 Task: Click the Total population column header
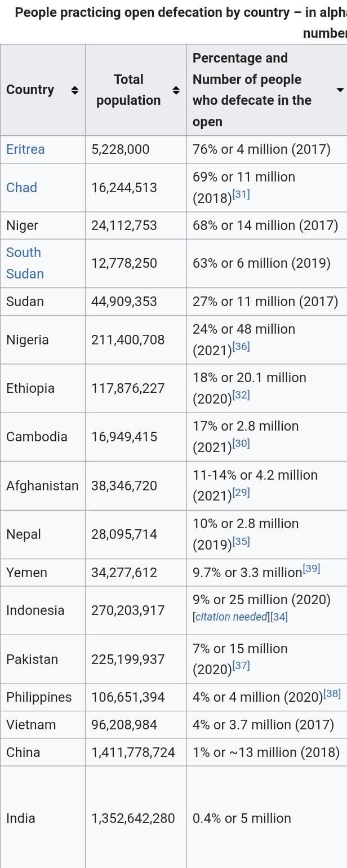128,90
